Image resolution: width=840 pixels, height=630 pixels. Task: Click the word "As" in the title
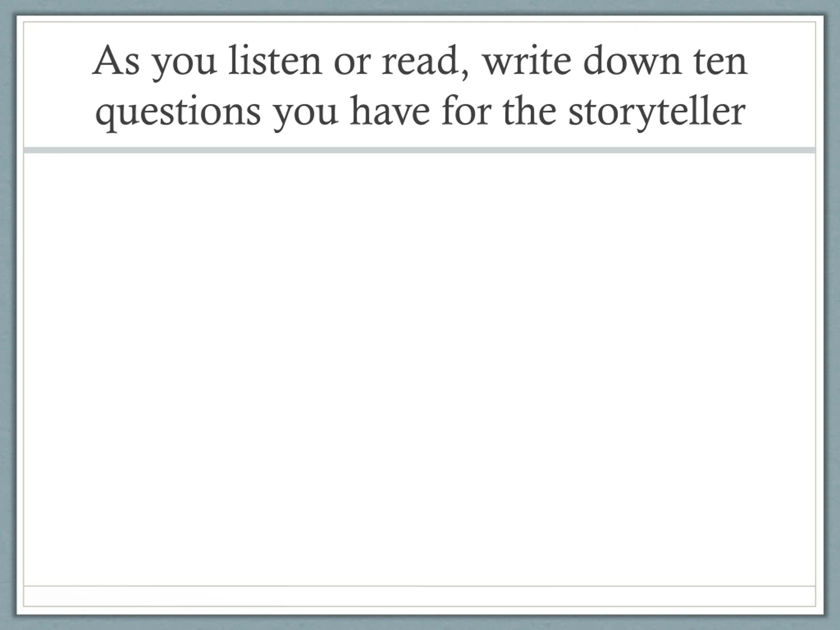click(116, 61)
